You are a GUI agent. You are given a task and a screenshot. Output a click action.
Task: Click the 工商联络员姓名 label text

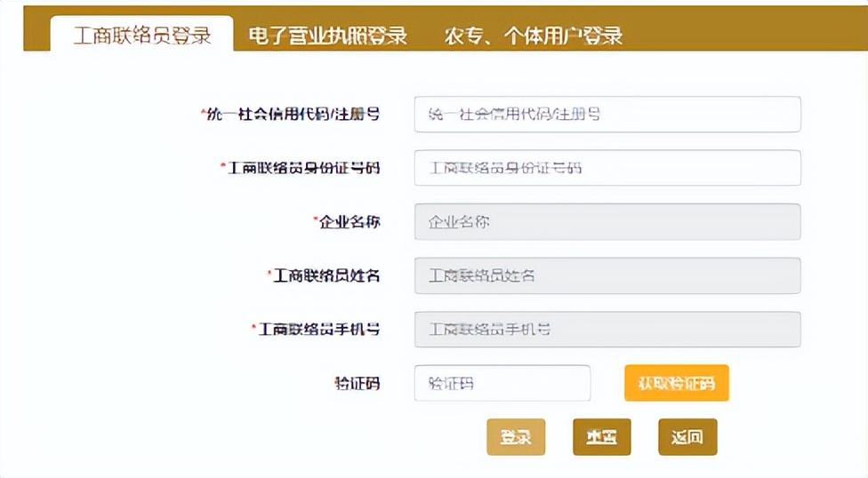[x=326, y=275]
